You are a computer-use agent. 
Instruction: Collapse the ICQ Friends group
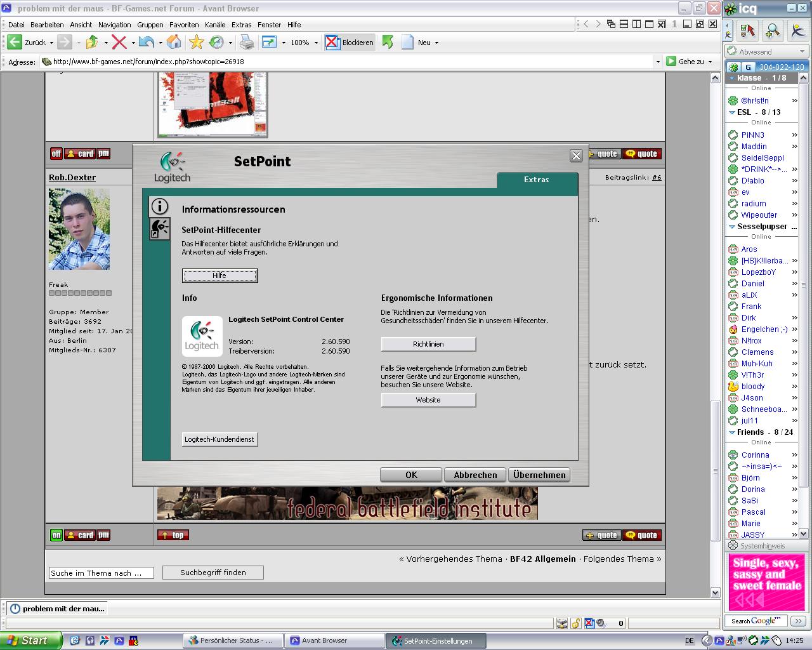coord(732,432)
